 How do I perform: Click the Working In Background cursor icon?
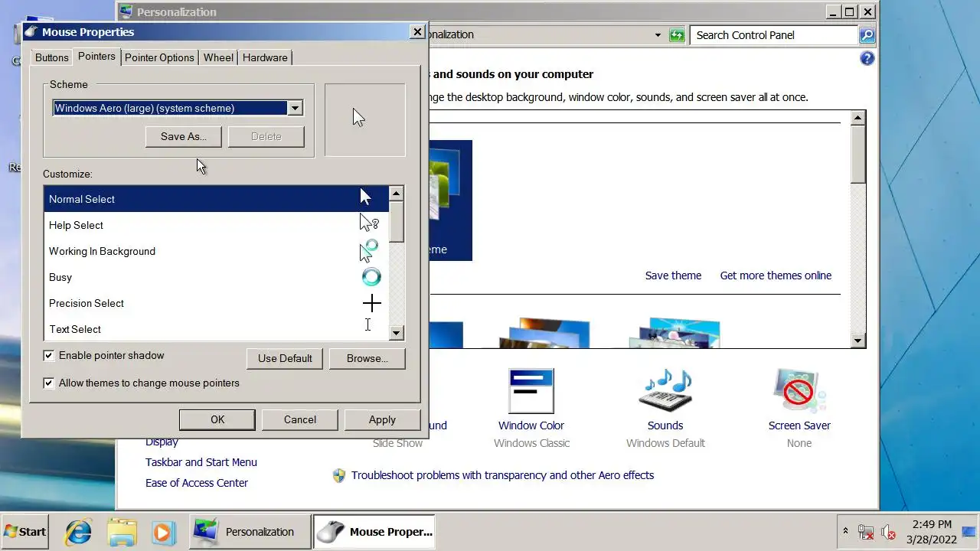[x=369, y=250]
